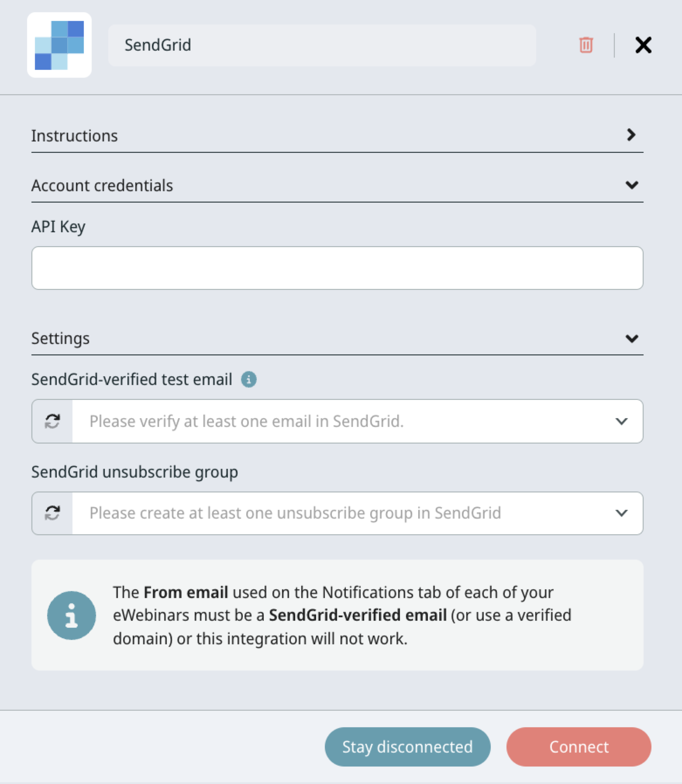
Task: Refresh the unsubscribe group list
Action: [52, 513]
